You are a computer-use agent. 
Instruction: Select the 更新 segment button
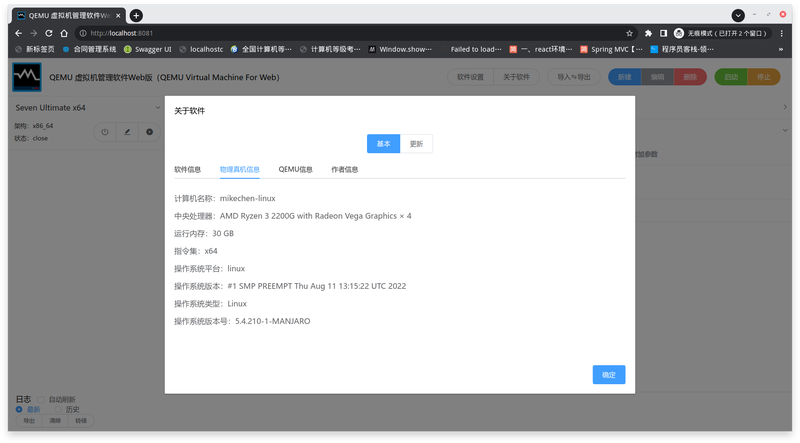[x=416, y=144]
